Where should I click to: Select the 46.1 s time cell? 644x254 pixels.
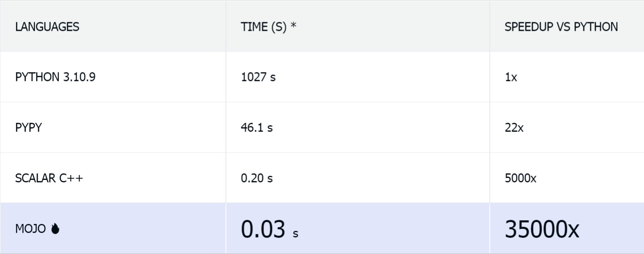pos(257,128)
